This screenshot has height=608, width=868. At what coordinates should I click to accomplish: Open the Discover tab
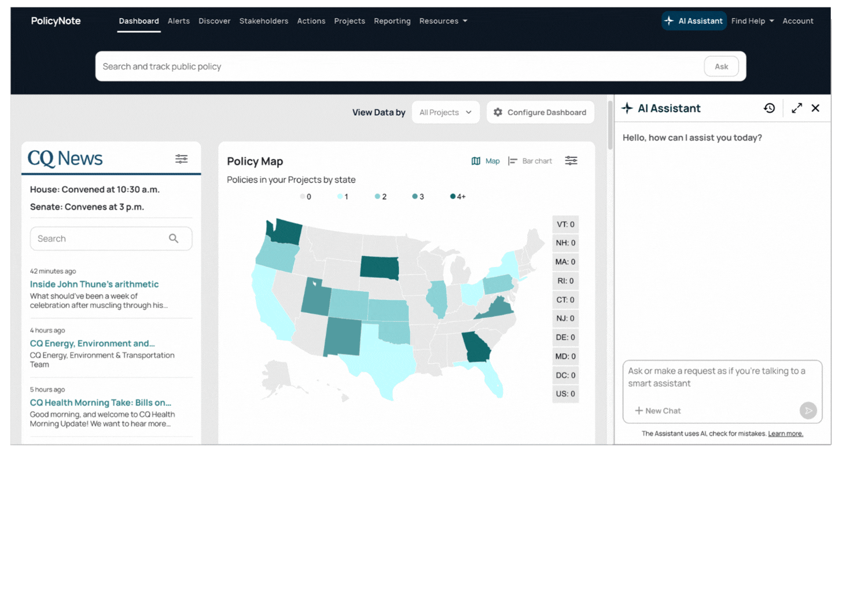(x=215, y=21)
